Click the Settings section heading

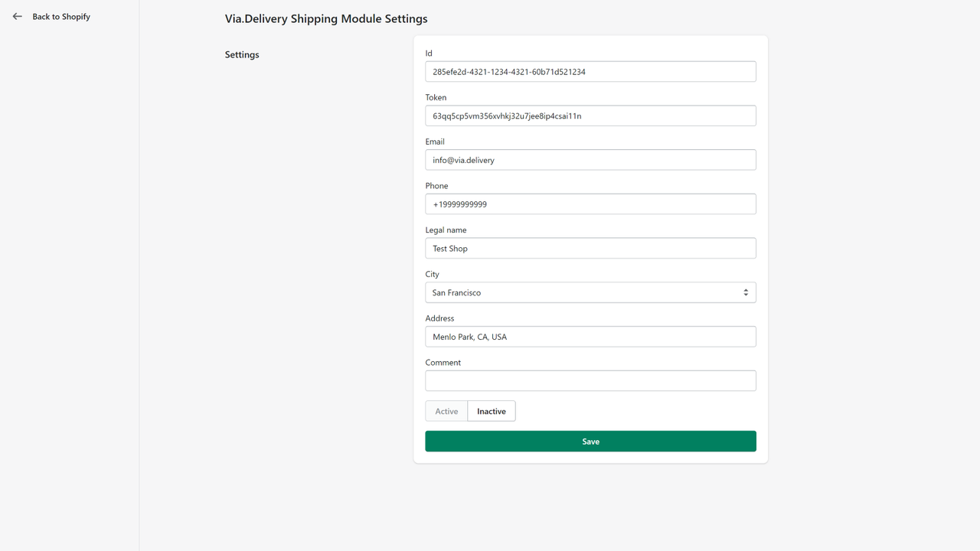(x=242, y=54)
